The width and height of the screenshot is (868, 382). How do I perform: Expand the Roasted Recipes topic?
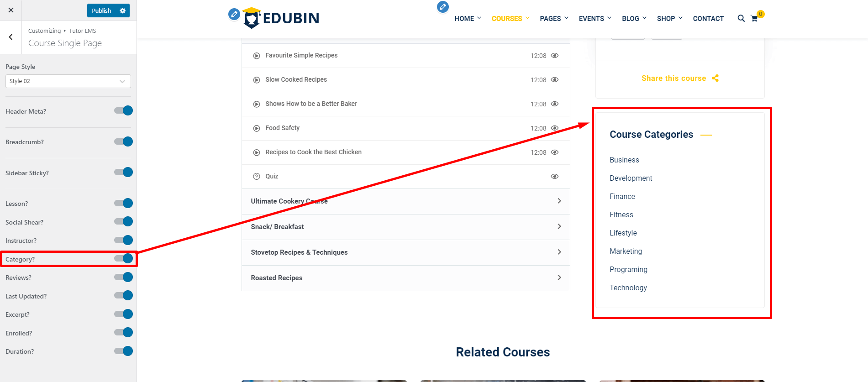coord(405,278)
